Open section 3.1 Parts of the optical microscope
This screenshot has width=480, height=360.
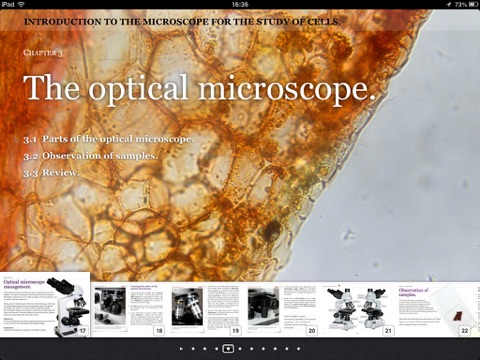[x=108, y=139]
